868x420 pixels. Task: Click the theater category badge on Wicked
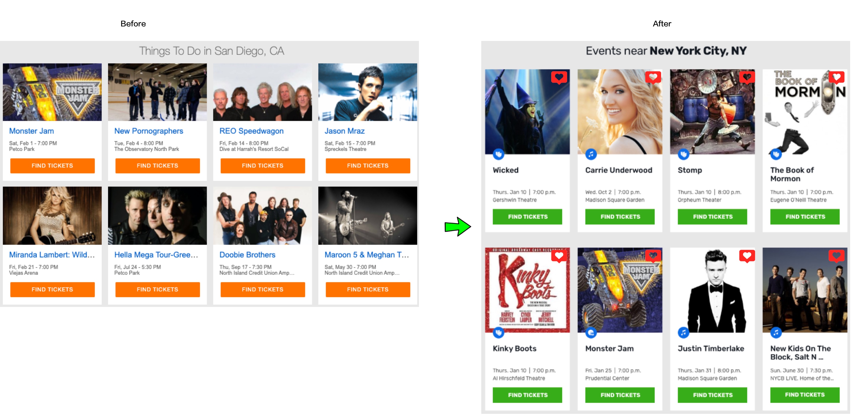(499, 154)
